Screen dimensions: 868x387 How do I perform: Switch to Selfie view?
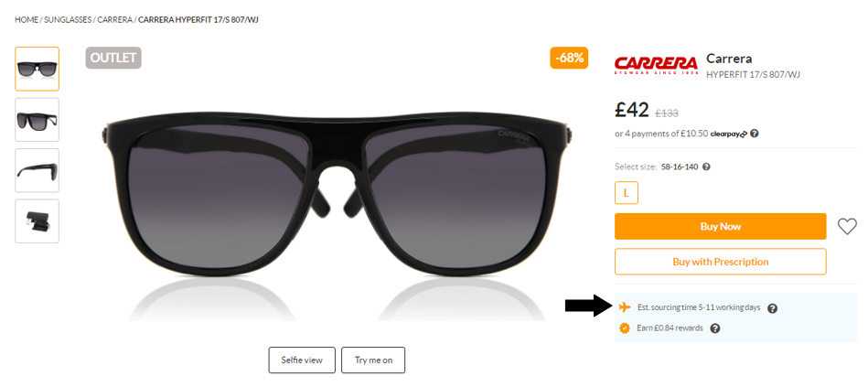click(302, 360)
